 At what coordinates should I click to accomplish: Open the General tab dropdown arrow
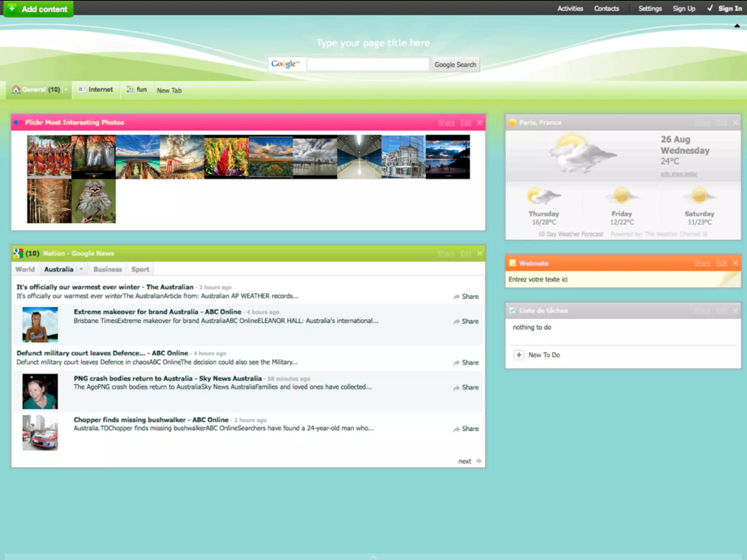pos(66,90)
